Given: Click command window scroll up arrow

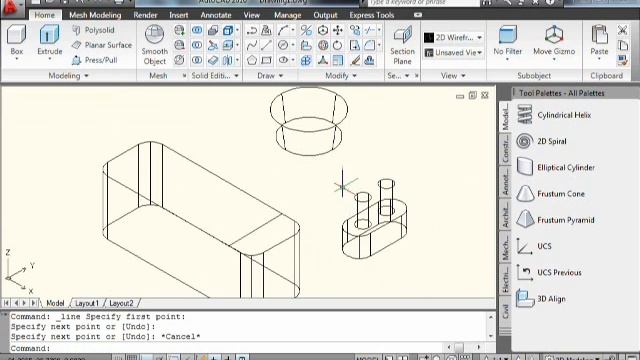Looking at the screenshot, I should click(x=491, y=317).
